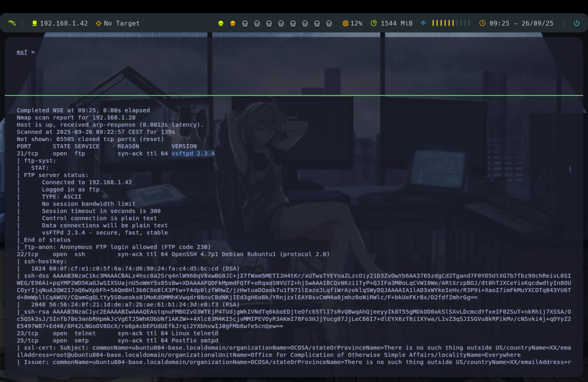Click the network IP address icon

coord(35,23)
